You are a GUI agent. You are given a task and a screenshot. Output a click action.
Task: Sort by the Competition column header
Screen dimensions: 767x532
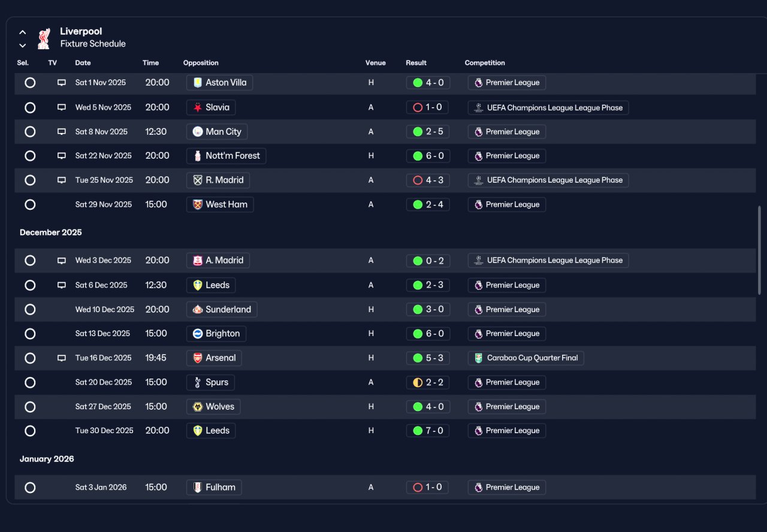[x=485, y=63]
